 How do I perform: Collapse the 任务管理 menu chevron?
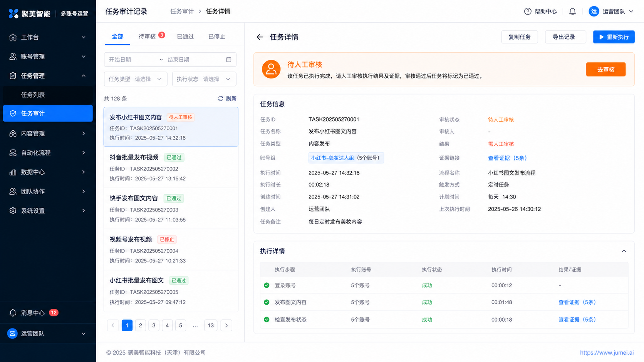point(84,76)
